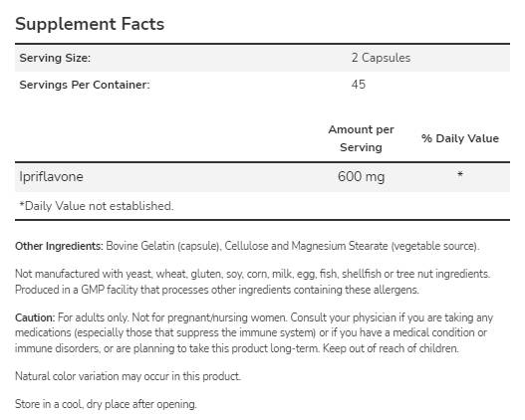Select the Serving Size label

[55, 58]
